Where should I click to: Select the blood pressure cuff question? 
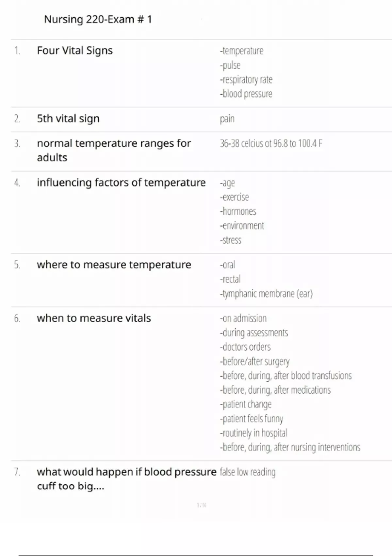coord(126,479)
